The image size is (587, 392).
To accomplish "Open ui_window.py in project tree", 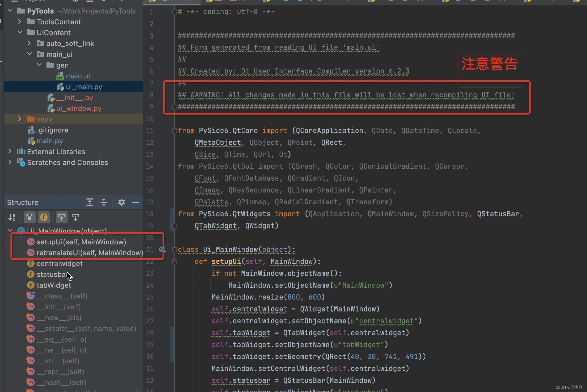I will [x=79, y=108].
